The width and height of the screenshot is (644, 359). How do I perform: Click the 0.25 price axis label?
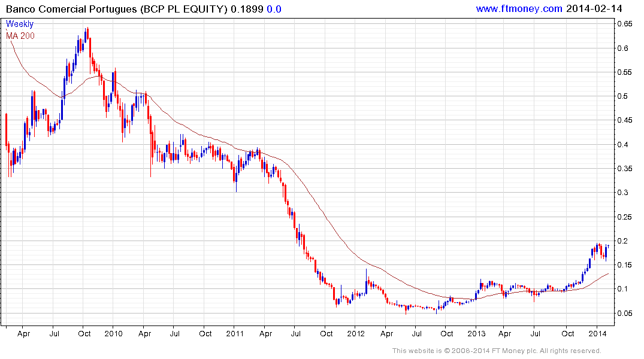(625, 217)
